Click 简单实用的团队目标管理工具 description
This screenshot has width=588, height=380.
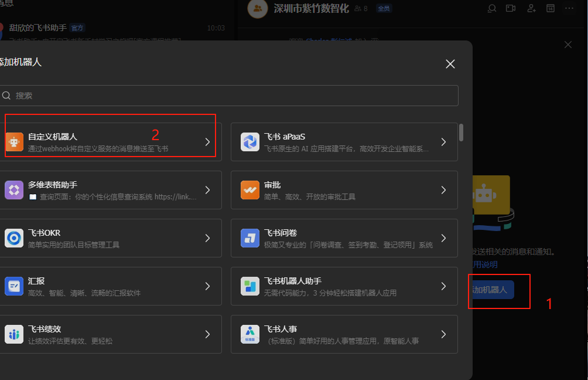coord(74,245)
